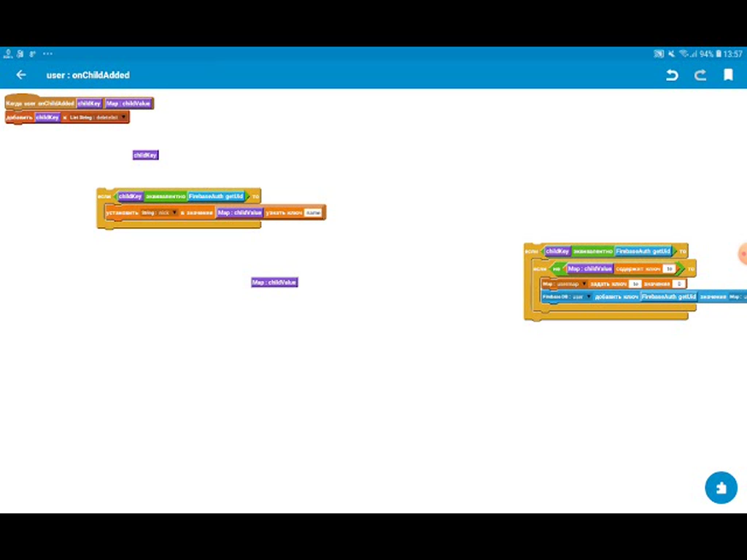Open the String : nick variable dropdown

pyautogui.click(x=159, y=213)
